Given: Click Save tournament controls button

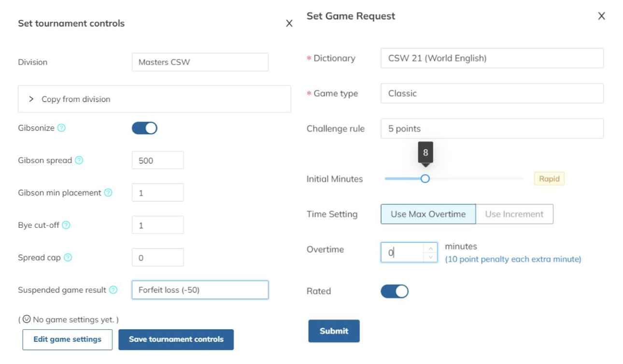Looking at the screenshot, I should click(x=176, y=339).
